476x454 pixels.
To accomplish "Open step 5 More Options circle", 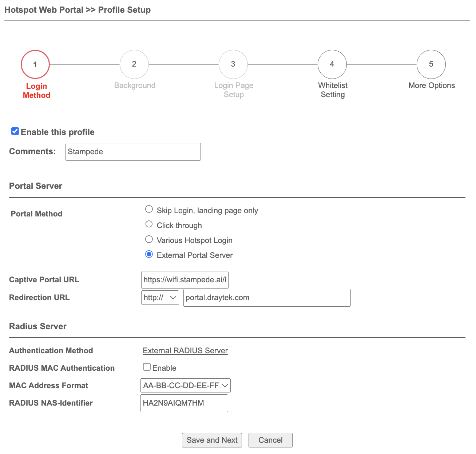I will click(431, 64).
